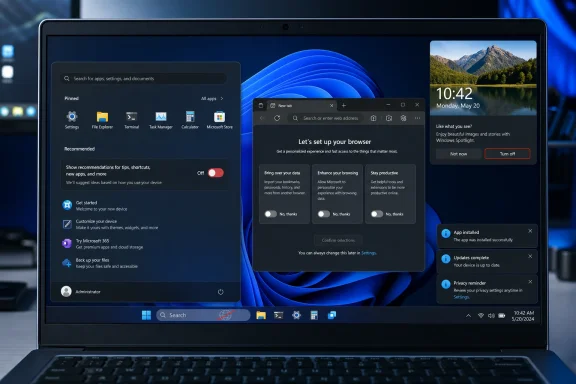Open the pinned File Explorer app
576x384 pixels.
click(x=102, y=120)
